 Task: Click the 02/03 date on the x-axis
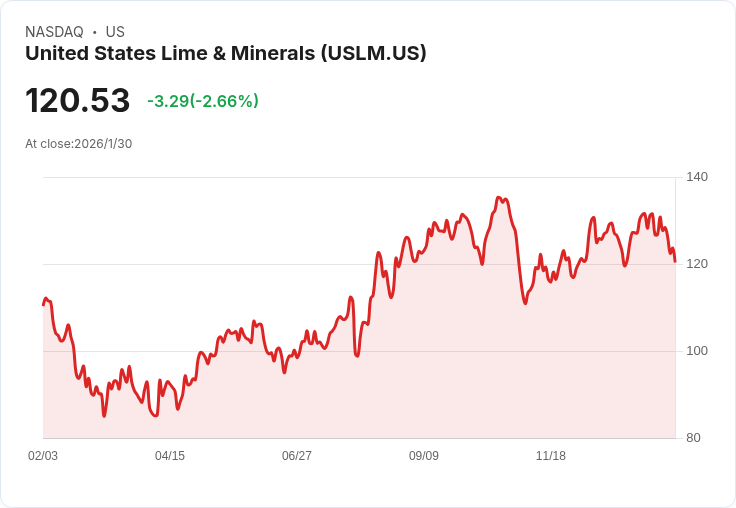point(43,456)
